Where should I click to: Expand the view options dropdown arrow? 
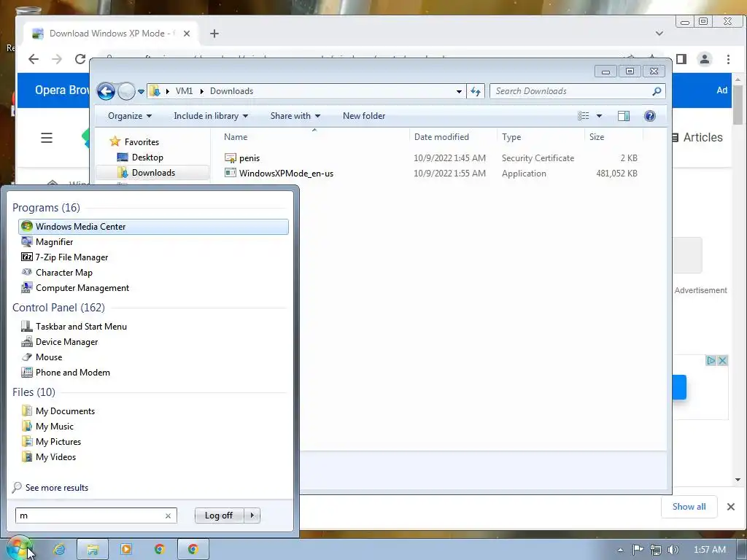[599, 116]
